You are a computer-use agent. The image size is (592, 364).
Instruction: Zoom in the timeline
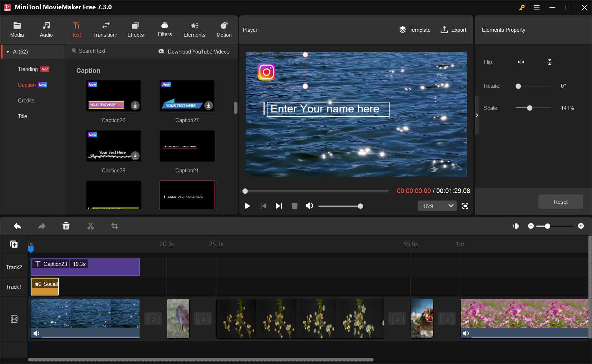click(x=581, y=226)
